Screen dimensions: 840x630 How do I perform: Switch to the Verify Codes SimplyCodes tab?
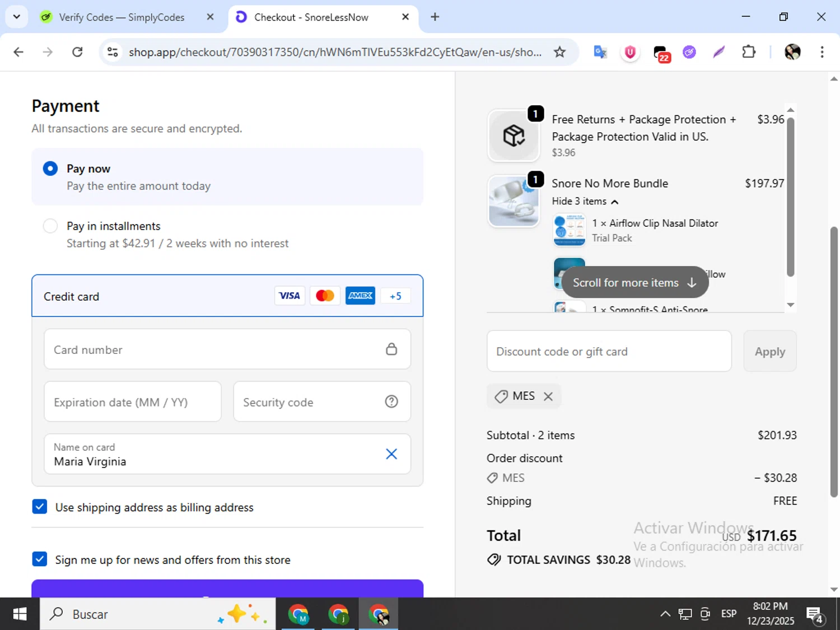point(121,17)
